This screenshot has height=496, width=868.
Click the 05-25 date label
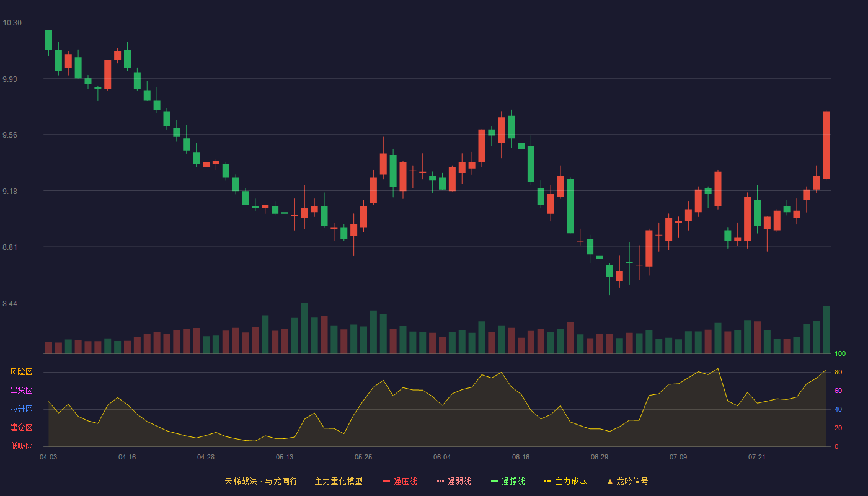[363, 457]
